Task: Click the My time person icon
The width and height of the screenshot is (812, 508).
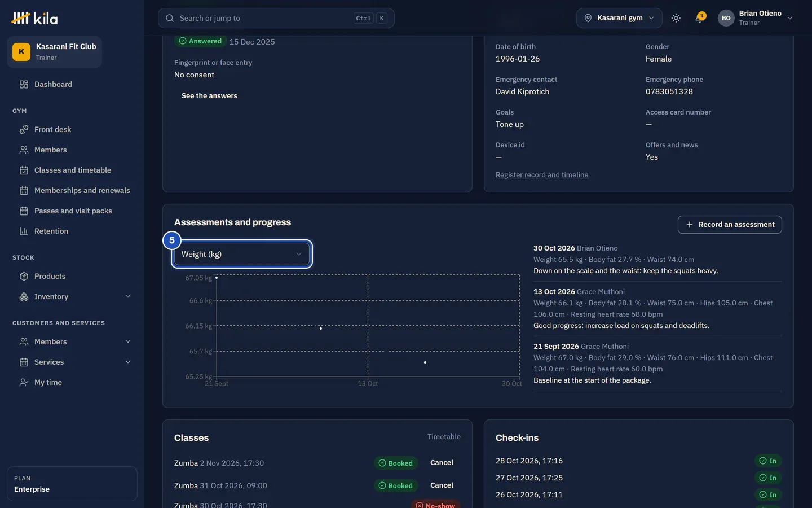Action: tap(24, 383)
